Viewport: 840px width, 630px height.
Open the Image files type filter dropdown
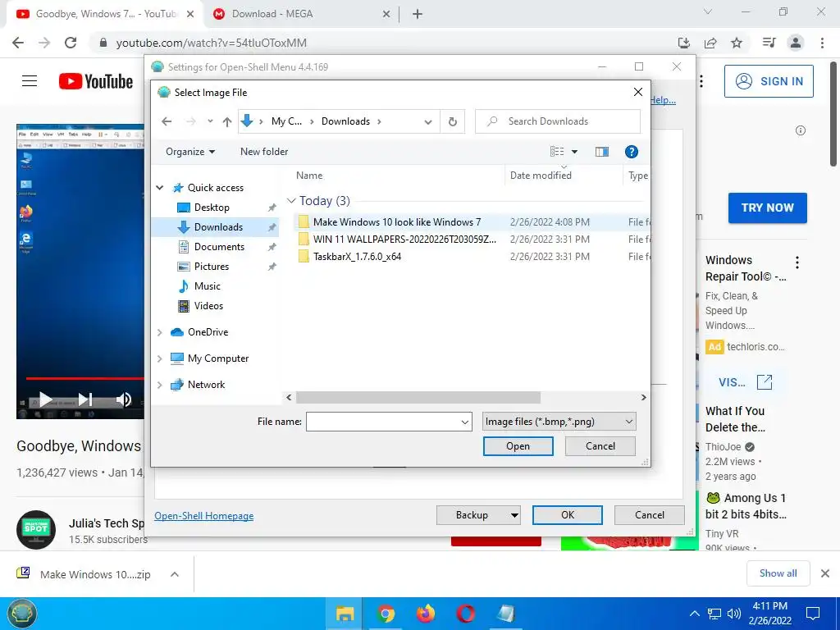559,422
